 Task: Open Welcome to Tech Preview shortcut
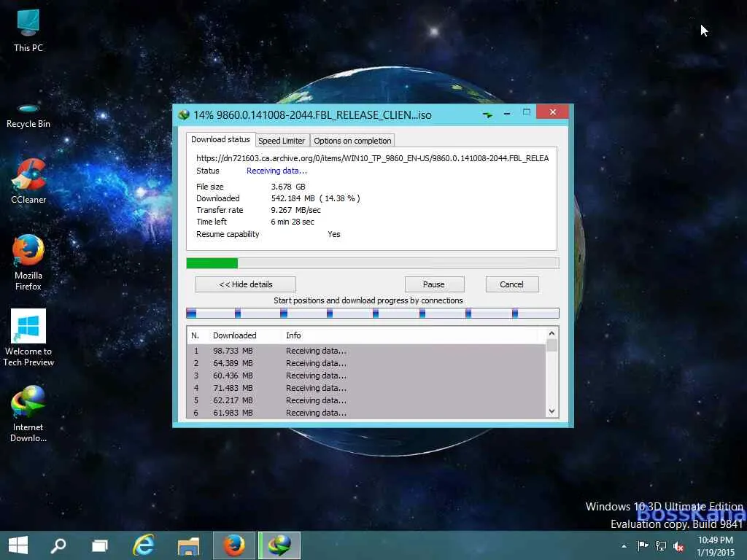click(x=28, y=338)
